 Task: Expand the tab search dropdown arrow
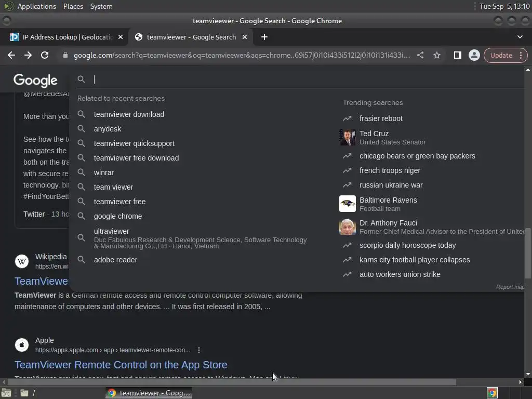coord(520,37)
